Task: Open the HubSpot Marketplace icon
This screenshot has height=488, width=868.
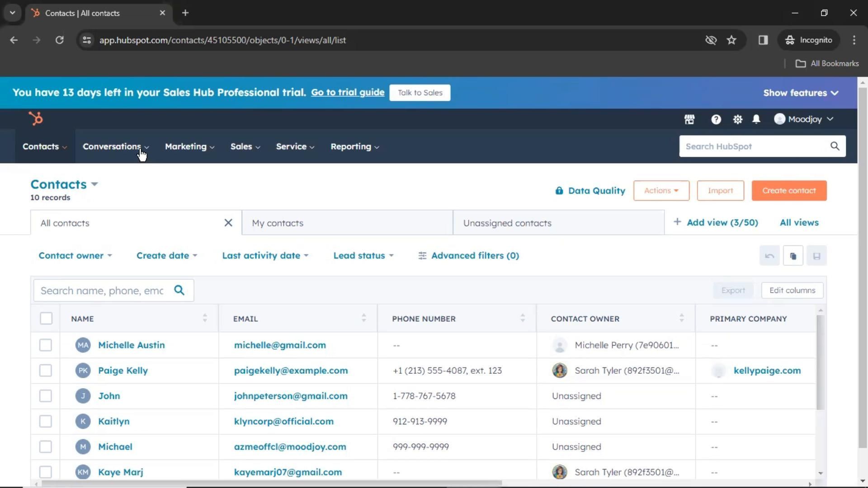Action: point(689,119)
